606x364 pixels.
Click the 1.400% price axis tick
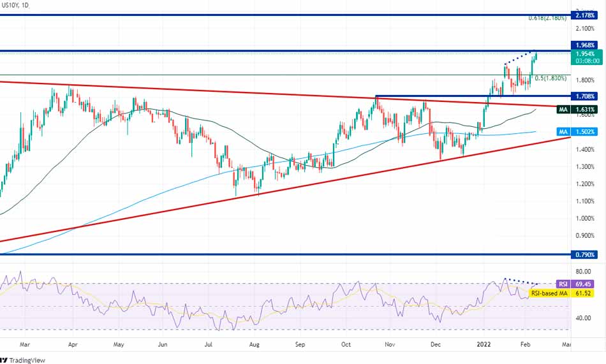585,149
